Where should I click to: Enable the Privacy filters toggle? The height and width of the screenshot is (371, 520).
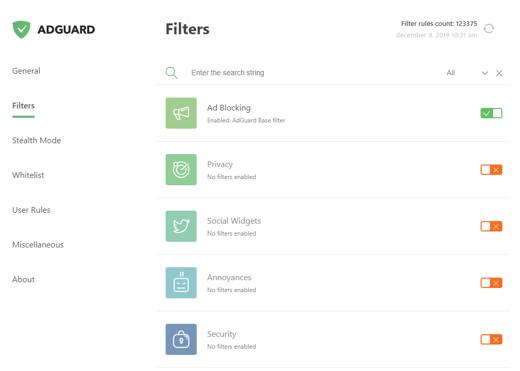click(x=491, y=170)
